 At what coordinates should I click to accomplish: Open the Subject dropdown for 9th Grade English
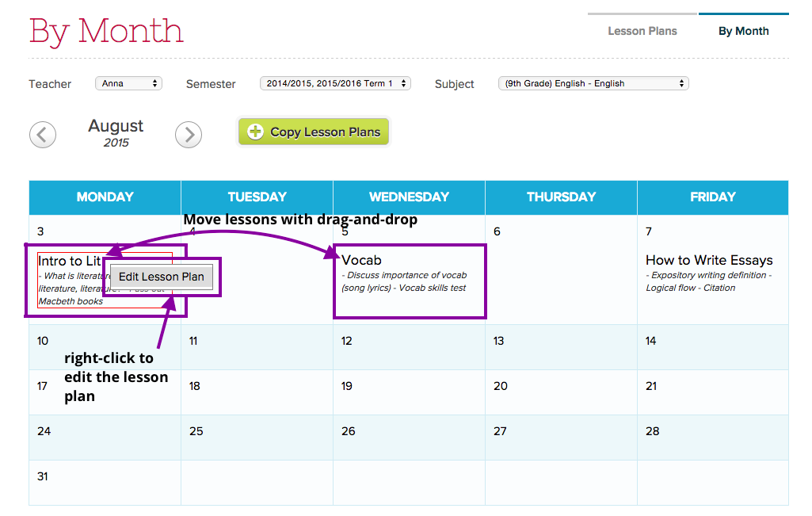593,82
